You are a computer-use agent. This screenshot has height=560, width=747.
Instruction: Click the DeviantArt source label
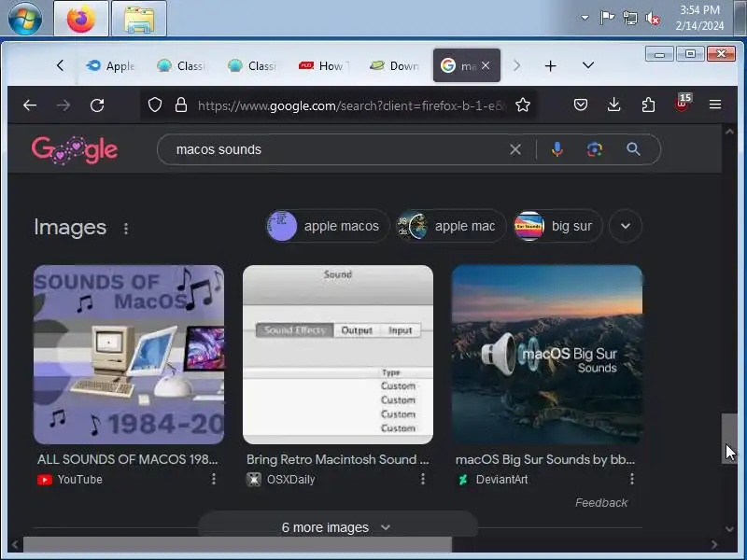[501, 480]
